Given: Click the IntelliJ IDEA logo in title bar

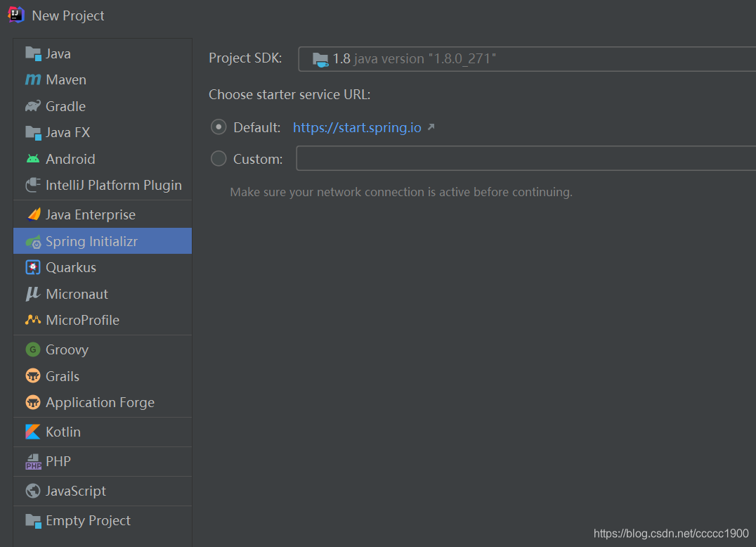Looking at the screenshot, I should (16, 15).
